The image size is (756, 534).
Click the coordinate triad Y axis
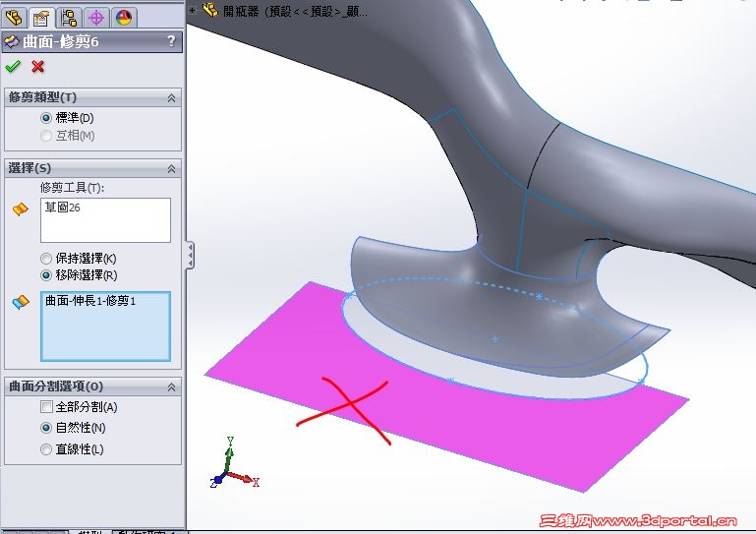[x=229, y=451]
